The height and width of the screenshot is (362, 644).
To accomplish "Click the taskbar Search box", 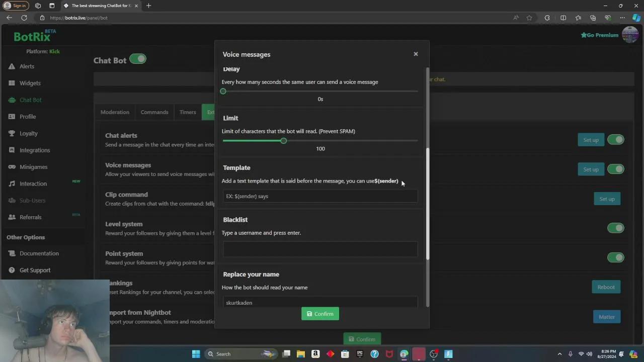I will tap(240, 354).
